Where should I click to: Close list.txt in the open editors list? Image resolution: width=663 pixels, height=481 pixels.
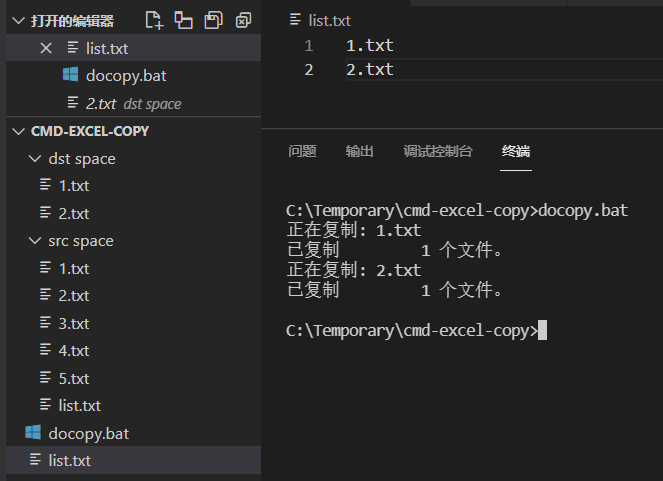(x=45, y=48)
